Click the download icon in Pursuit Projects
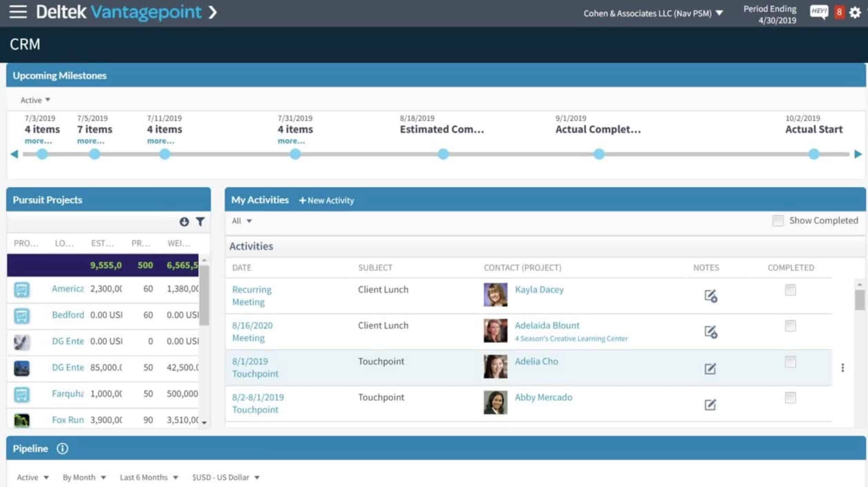868x487 pixels. point(184,221)
